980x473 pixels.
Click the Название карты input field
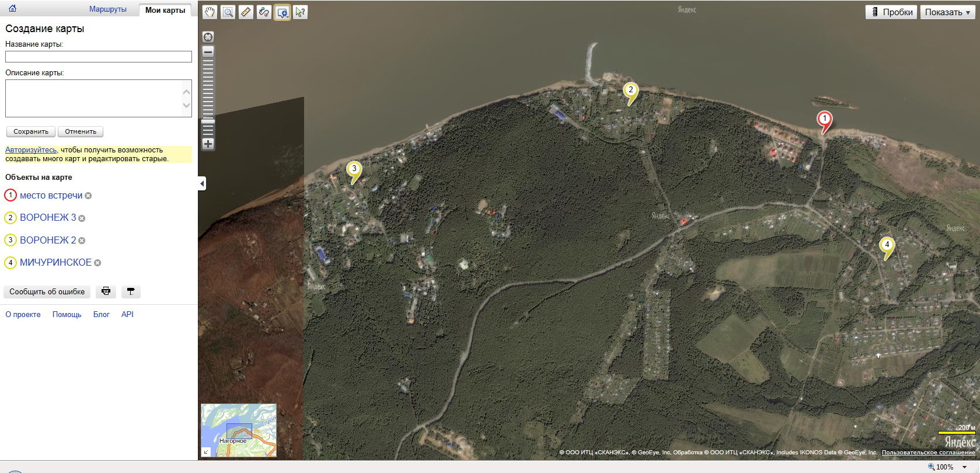[98, 57]
